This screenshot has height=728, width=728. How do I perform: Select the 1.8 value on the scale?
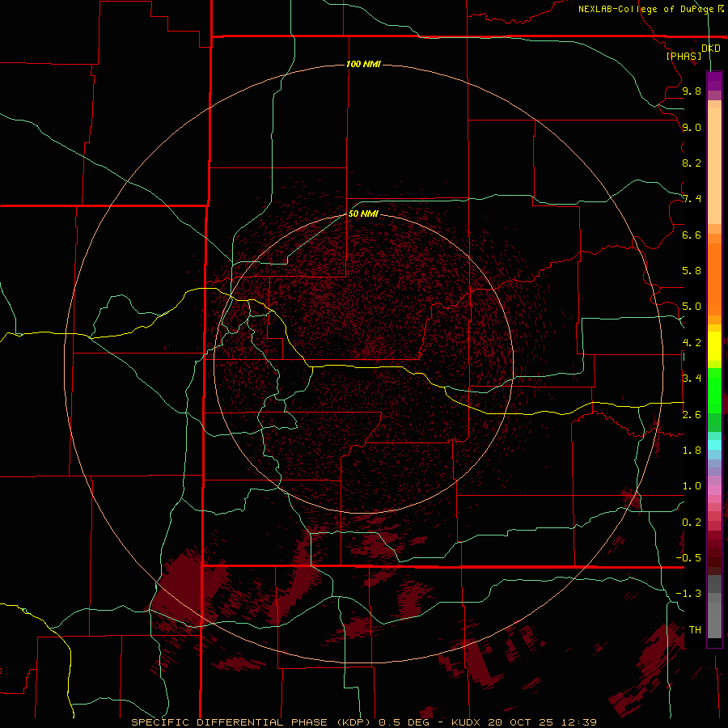click(692, 451)
